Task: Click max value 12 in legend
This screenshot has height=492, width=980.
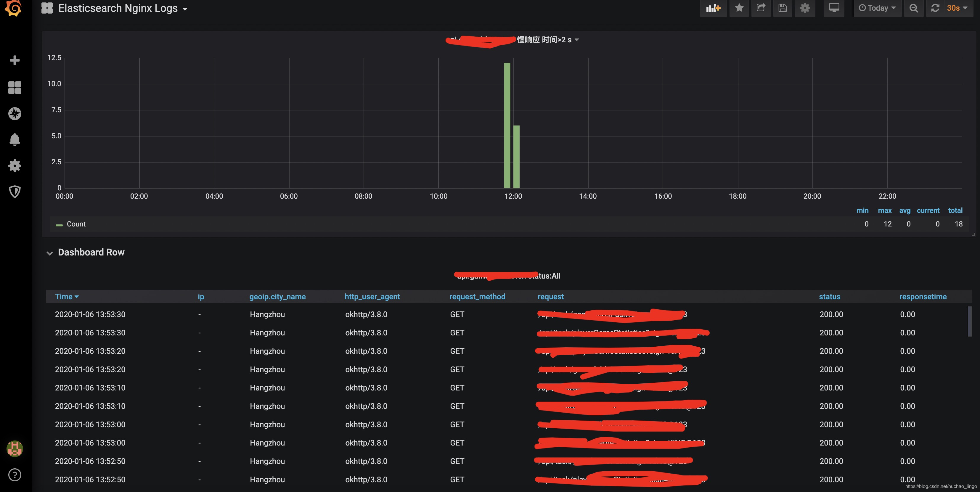Action: [888, 224]
